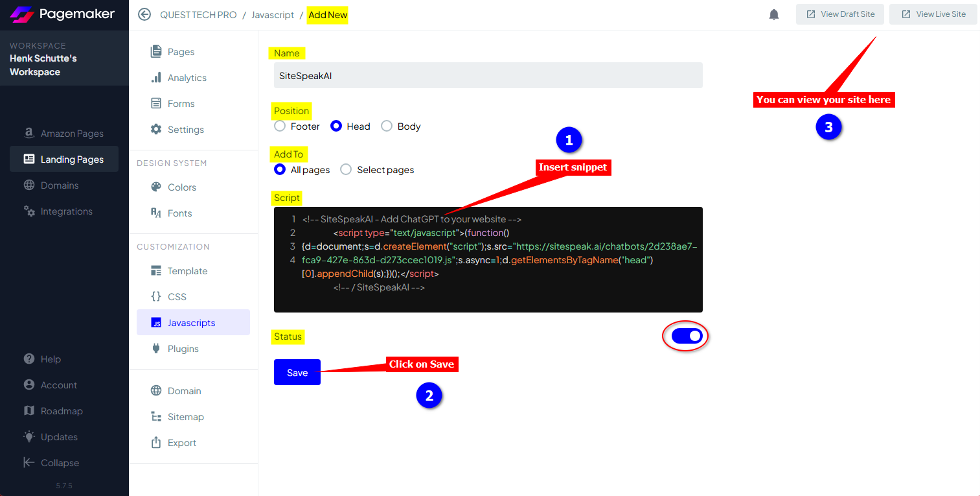The height and width of the screenshot is (496, 980).
Task: Click the Add New breadcrumb text
Action: pyautogui.click(x=328, y=15)
